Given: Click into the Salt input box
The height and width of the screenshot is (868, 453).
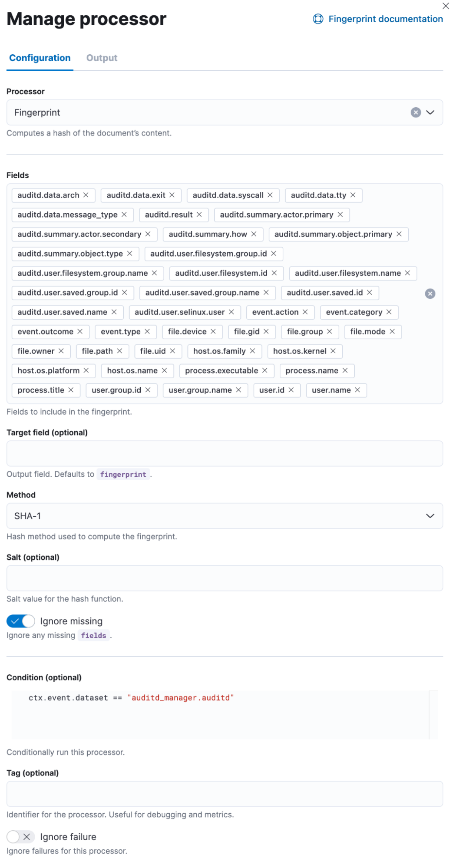Looking at the screenshot, I should click(x=225, y=578).
